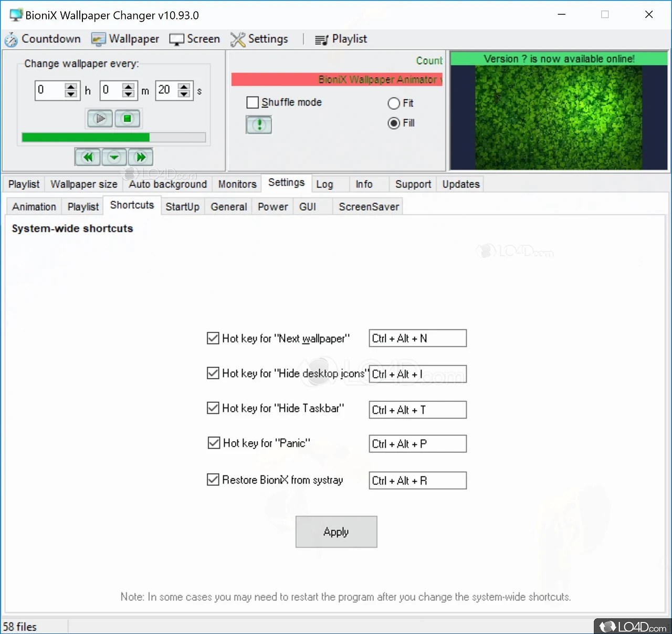Switch to the Monitors tab
The width and height of the screenshot is (672, 634).
(237, 184)
